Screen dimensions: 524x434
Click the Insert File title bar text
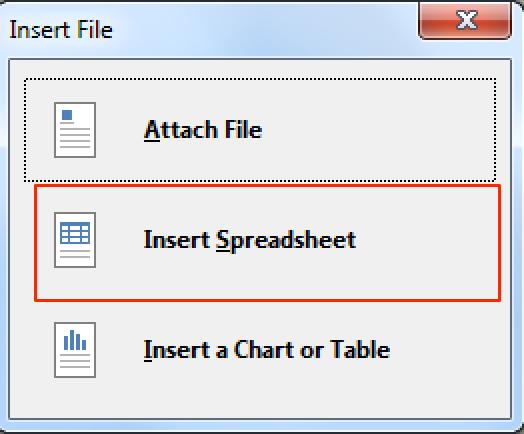[61, 29]
